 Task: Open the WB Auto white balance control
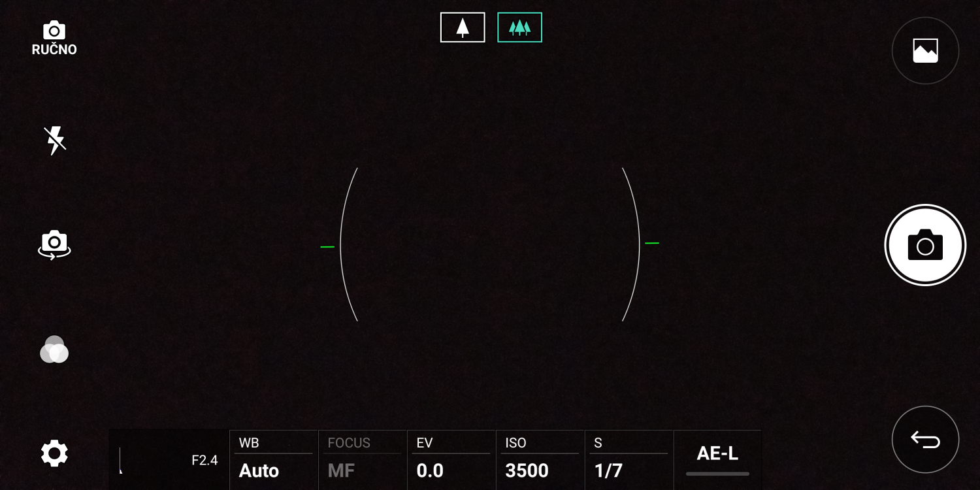pos(273,459)
